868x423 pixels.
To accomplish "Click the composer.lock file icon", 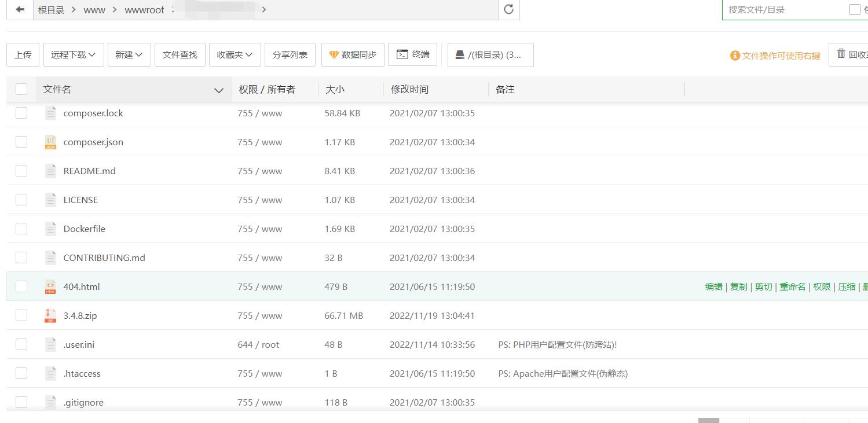I will pyautogui.click(x=50, y=113).
